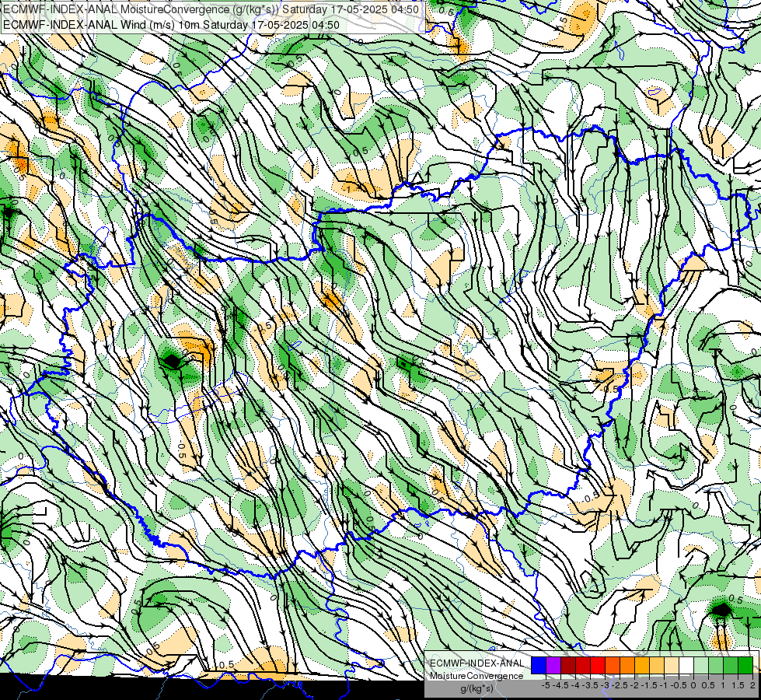Select the palest green swatch between 0 and 0.5
The height and width of the screenshot is (700, 761).
(x=701, y=665)
